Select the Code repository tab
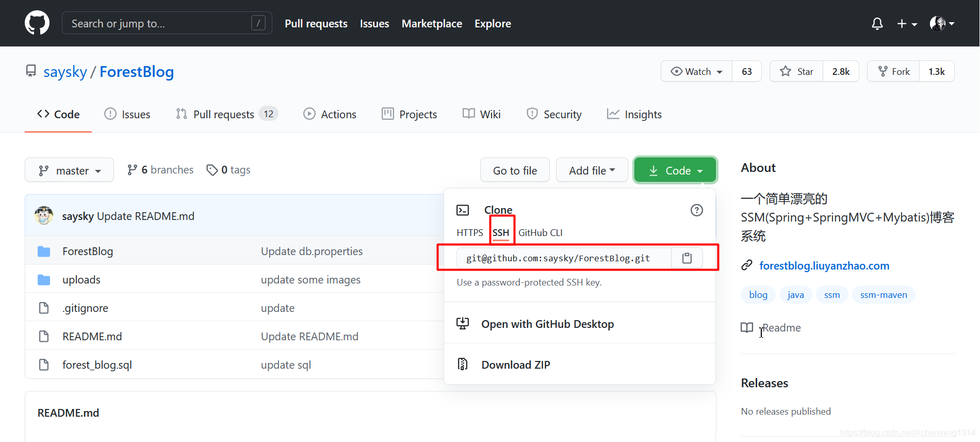This screenshot has height=442, width=980. [x=58, y=114]
